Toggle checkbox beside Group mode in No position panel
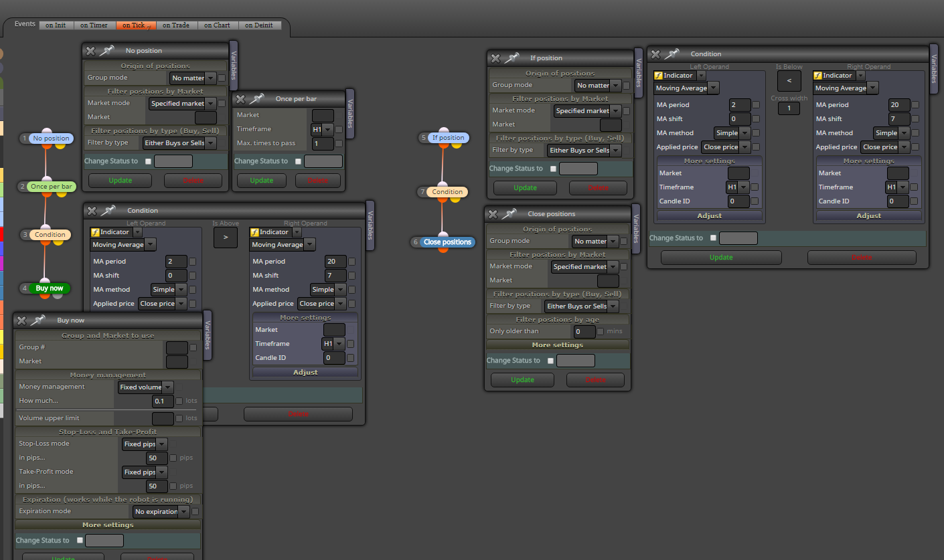This screenshot has width=944, height=560. coord(222,78)
